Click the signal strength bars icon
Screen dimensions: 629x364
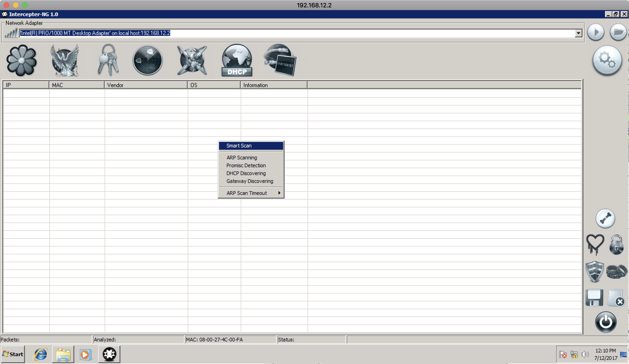[x=11, y=33]
